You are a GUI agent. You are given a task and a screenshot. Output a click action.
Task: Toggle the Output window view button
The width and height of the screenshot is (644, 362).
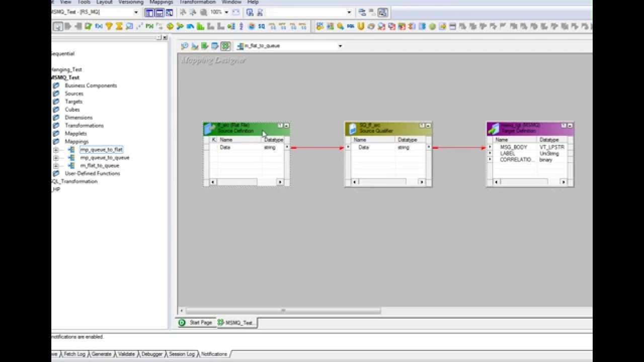pos(159,13)
